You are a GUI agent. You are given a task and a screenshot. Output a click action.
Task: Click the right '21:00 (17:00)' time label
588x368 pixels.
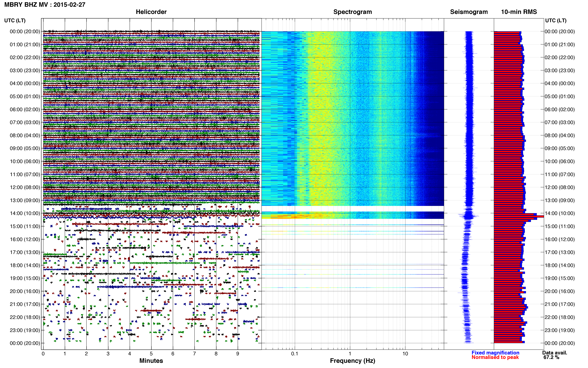560,304
